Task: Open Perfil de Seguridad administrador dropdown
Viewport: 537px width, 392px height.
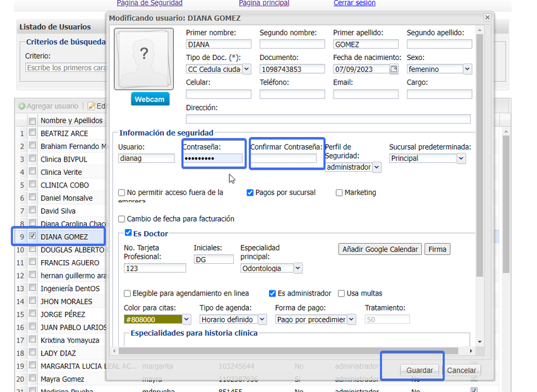Action: pos(377,167)
